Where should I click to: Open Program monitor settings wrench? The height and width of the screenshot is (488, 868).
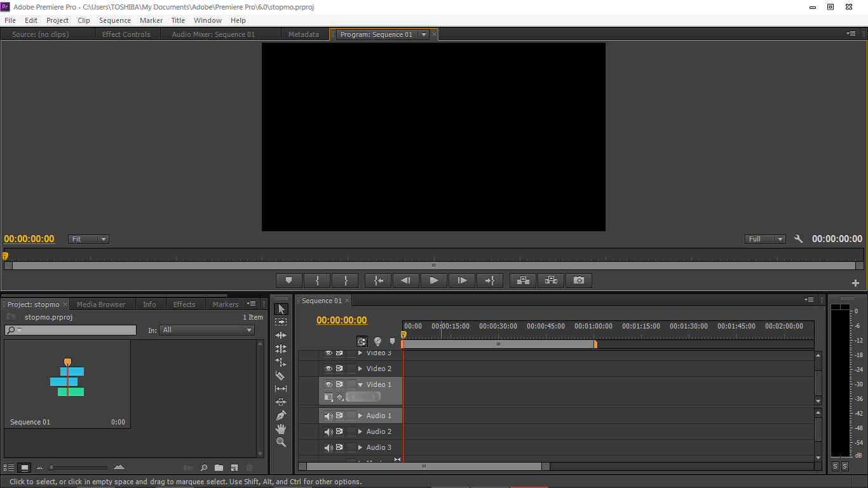pos(799,239)
